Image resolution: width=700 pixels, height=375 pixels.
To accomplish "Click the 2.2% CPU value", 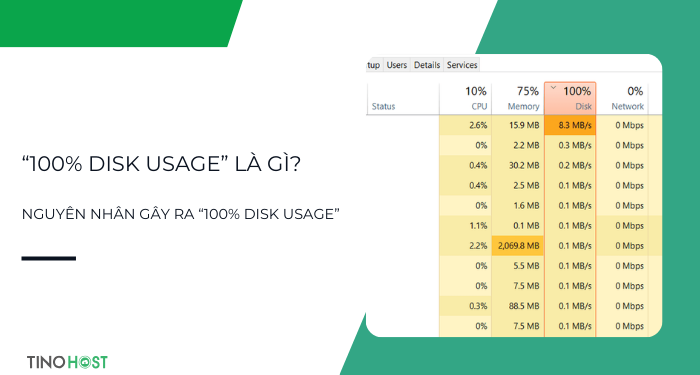I will (478, 246).
